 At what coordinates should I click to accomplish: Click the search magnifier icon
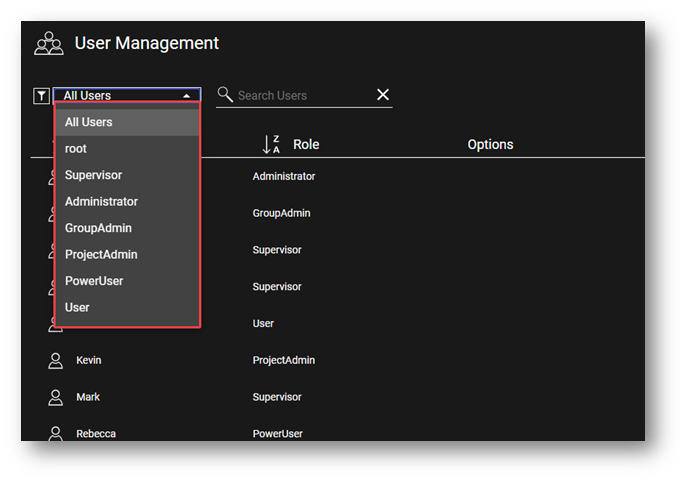pos(225,95)
